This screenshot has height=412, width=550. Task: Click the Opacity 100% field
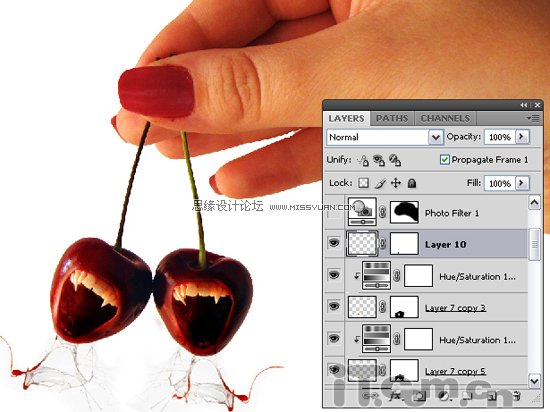[500, 137]
